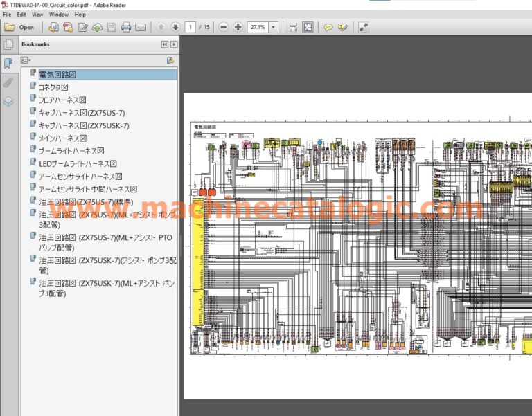
Task: Select the highlight text tool
Action: 342,28
